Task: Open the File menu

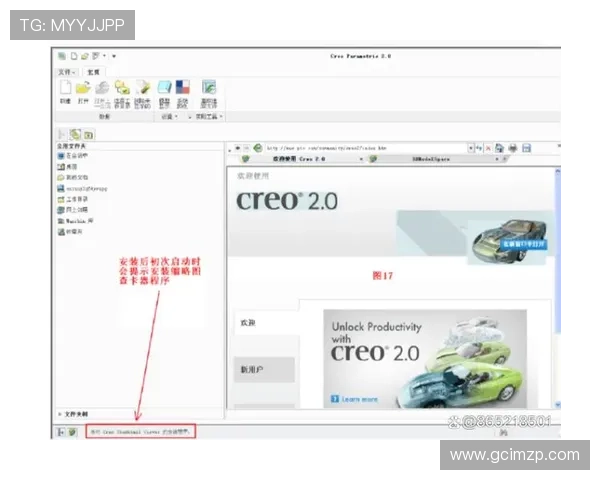Action: tap(67, 72)
